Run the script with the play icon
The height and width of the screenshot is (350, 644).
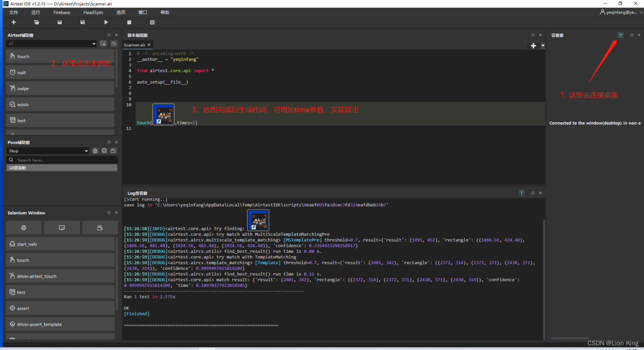[x=106, y=22]
